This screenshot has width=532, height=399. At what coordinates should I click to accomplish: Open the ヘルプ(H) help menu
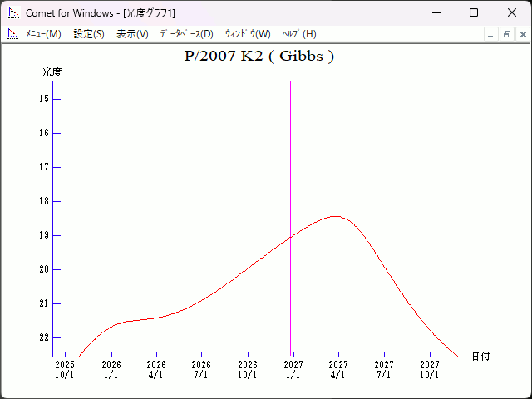pyautogui.click(x=299, y=34)
